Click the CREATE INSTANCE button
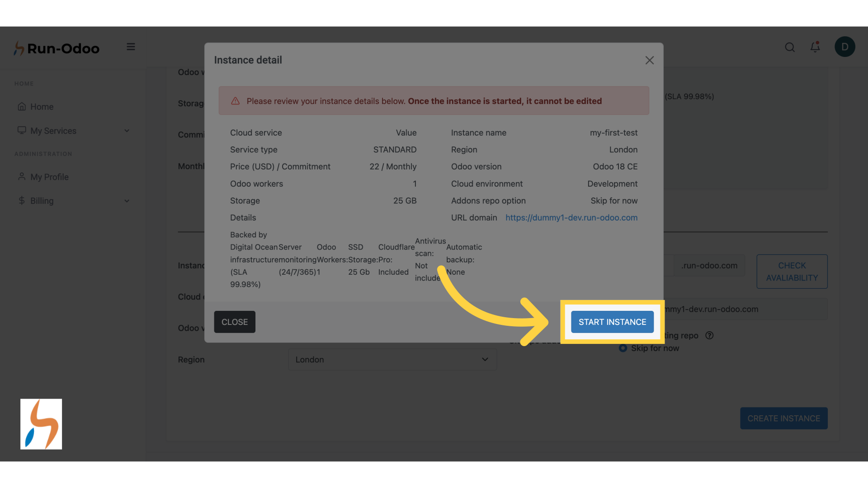The height and width of the screenshot is (488, 868). (x=783, y=418)
